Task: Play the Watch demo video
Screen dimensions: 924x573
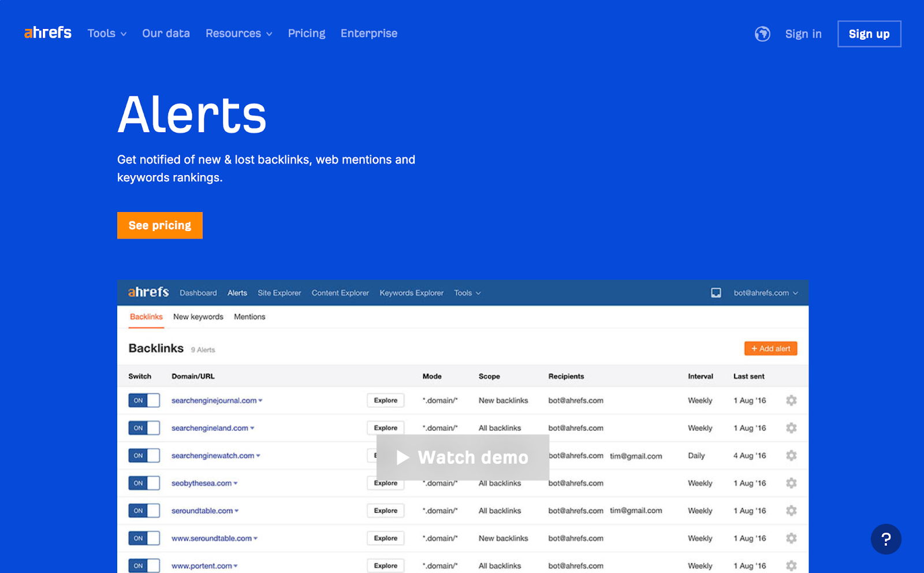Action: pos(463,457)
